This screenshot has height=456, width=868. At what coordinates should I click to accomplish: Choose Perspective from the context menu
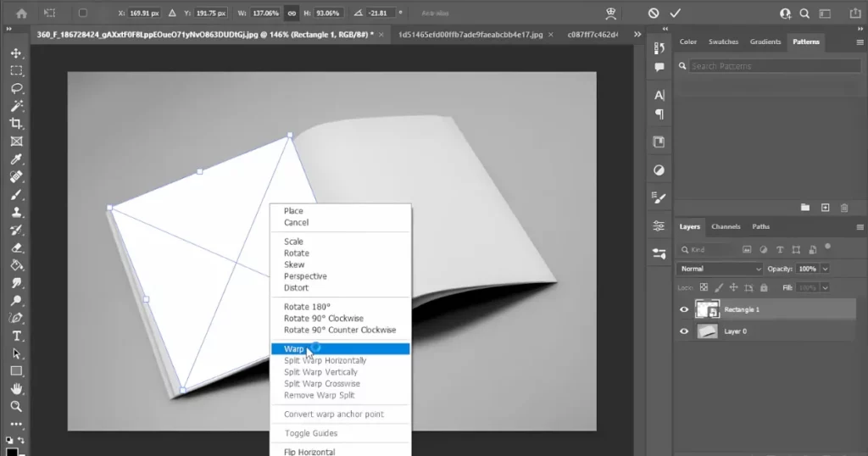[305, 276]
